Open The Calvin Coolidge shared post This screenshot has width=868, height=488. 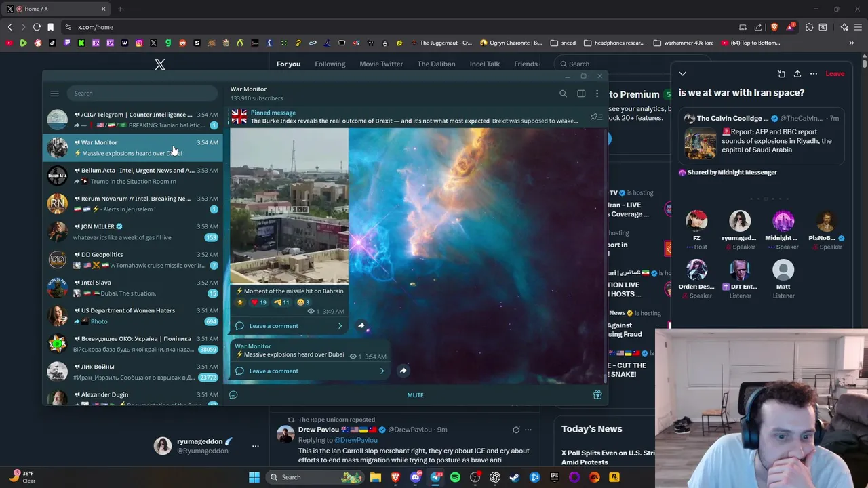[761, 136]
